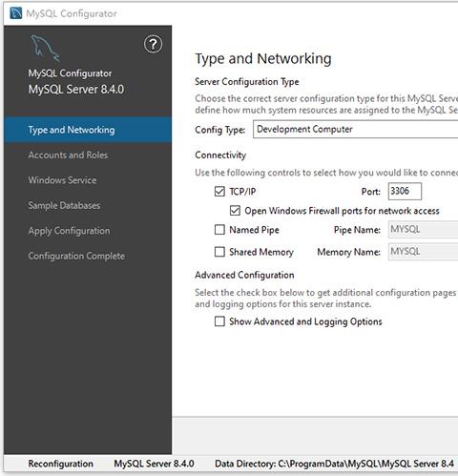Click the Connectivity section heading
Screen dimensions: 458x476
pyautogui.click(x=220, y=155)
